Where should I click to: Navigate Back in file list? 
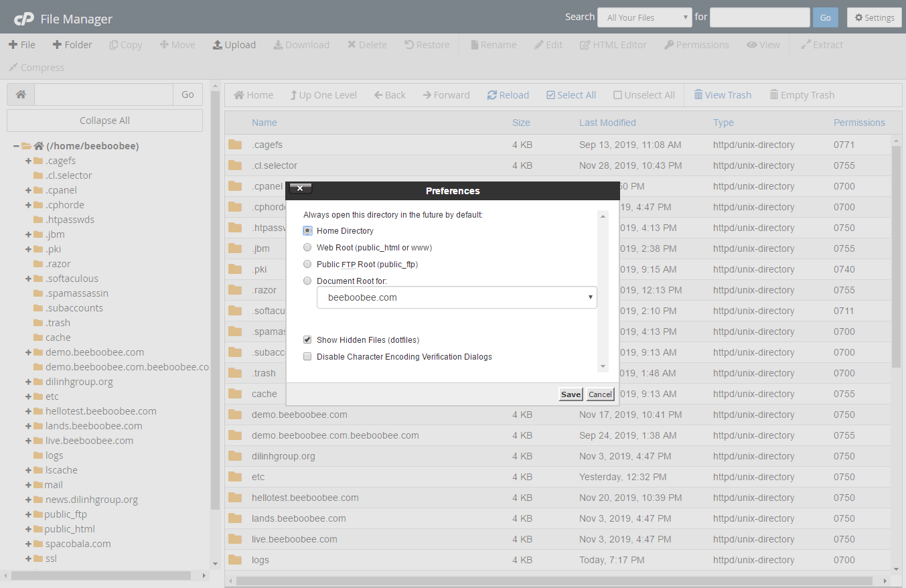click(x=390, y=95)
